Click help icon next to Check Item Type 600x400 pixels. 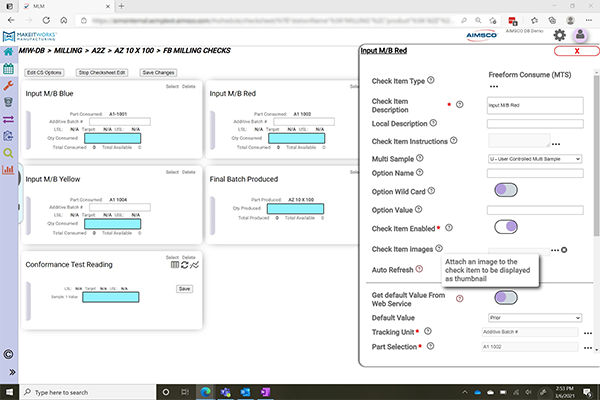coord(430,80)
